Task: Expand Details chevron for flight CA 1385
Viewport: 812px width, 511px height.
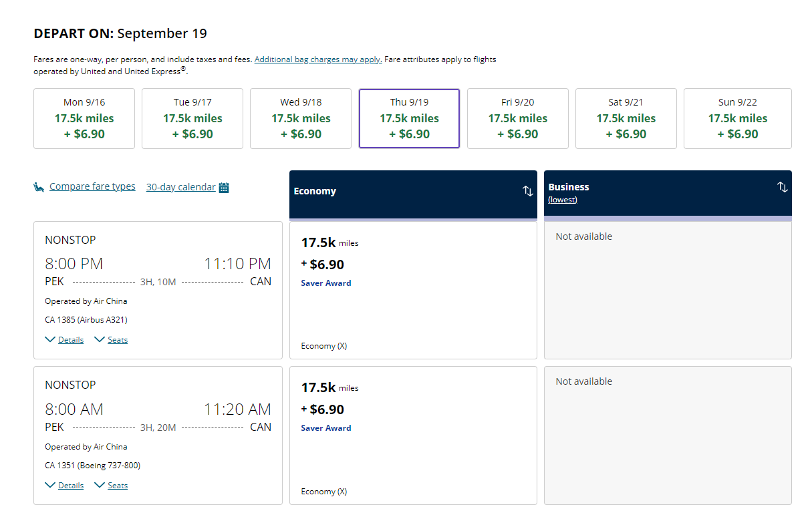Action: pyautogui.click(x=50, y=339)
